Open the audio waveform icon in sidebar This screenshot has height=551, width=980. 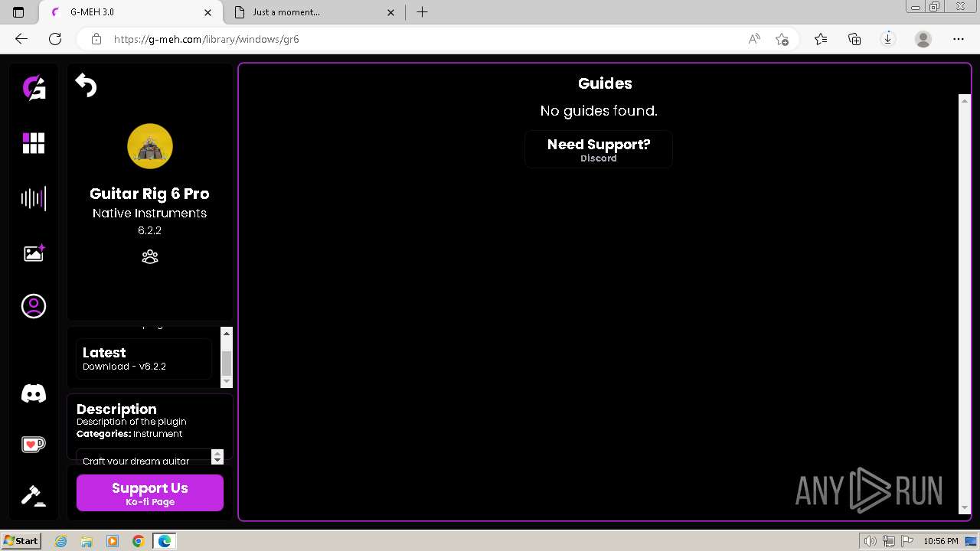tap(34, 198)
